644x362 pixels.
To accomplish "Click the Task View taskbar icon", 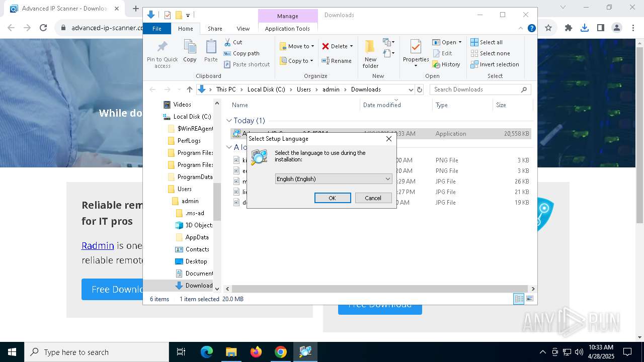I will 181,352.
